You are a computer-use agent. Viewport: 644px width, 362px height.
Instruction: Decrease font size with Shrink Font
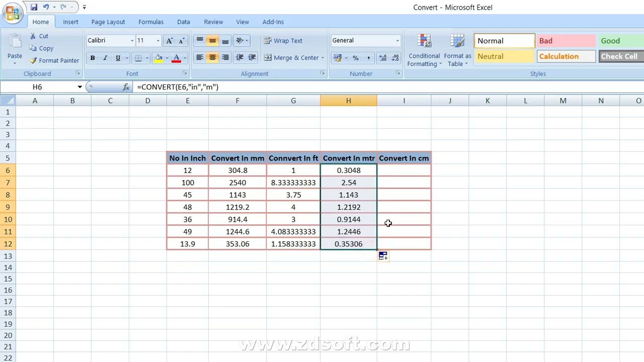coord(182,41)
